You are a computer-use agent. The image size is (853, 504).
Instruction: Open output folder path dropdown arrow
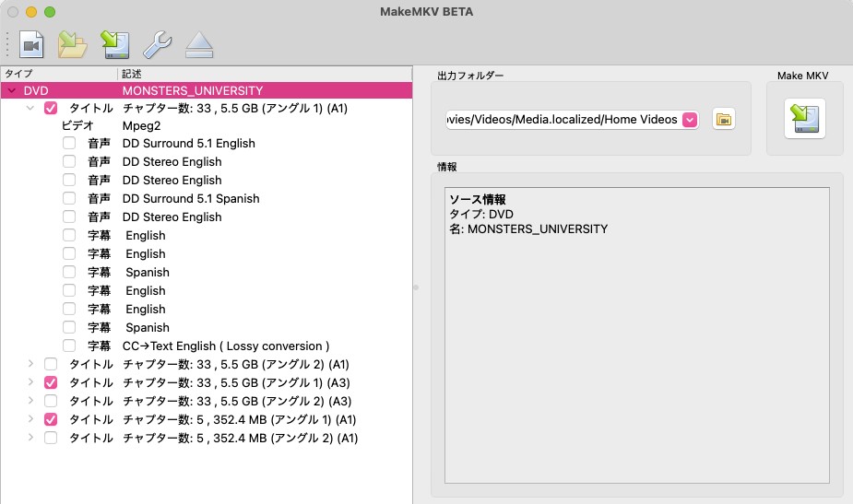tap(690, 120)
